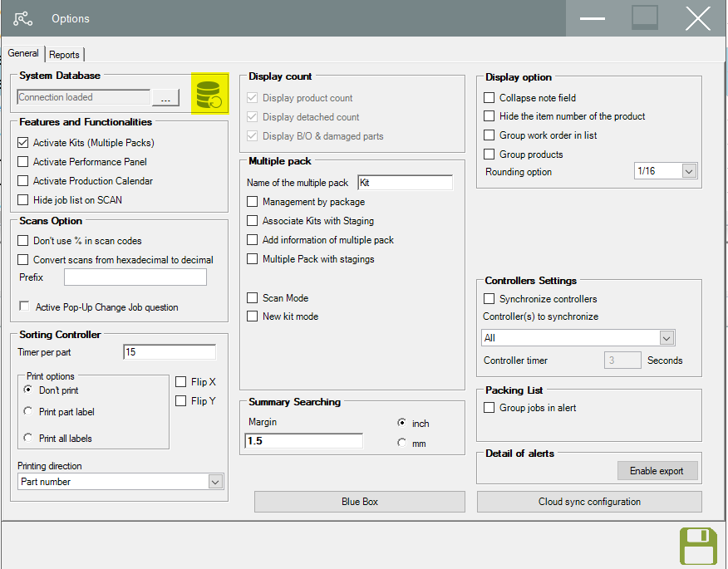Tick Associate Kits with Staging
728x569 pixels.
(252, 220)
